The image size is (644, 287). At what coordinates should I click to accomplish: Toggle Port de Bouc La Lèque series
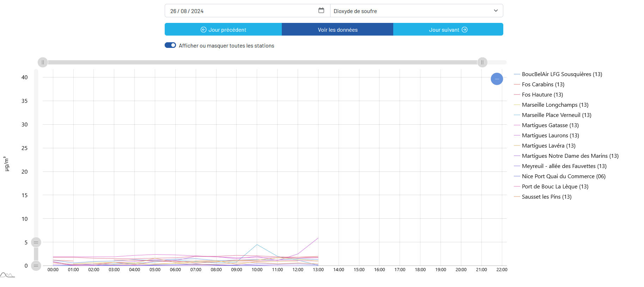pyautogui.click(x=551, y=187)
